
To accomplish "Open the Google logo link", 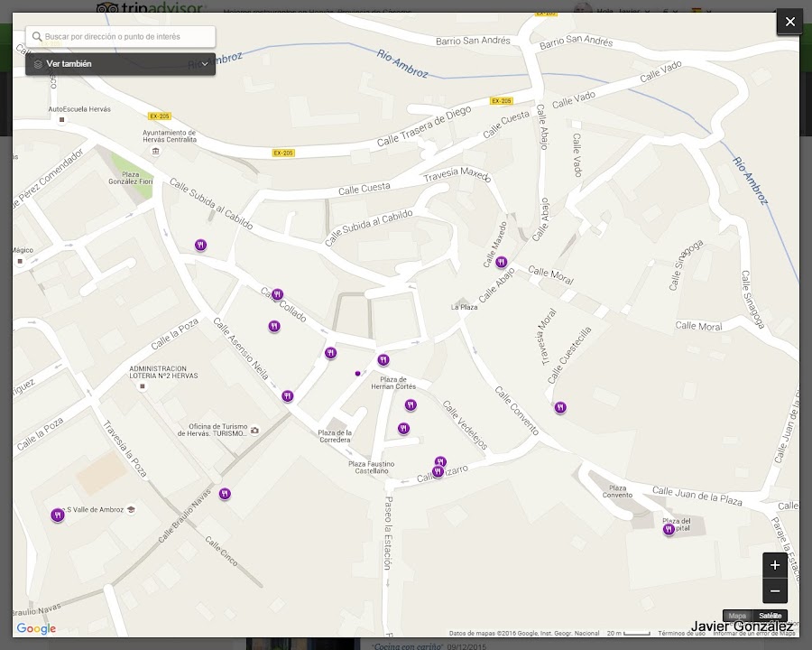I will (36, 628).
